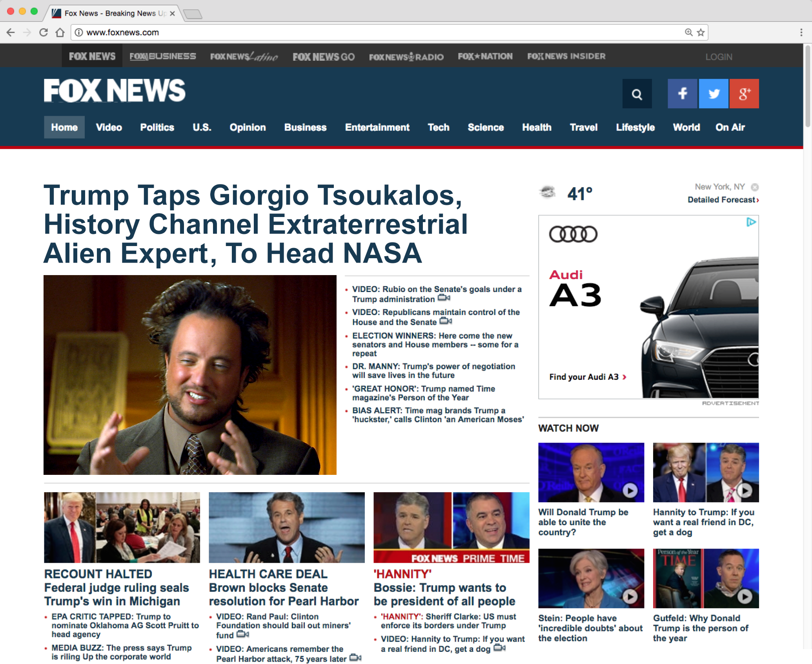Open a new browser tab

coord(193,14)
